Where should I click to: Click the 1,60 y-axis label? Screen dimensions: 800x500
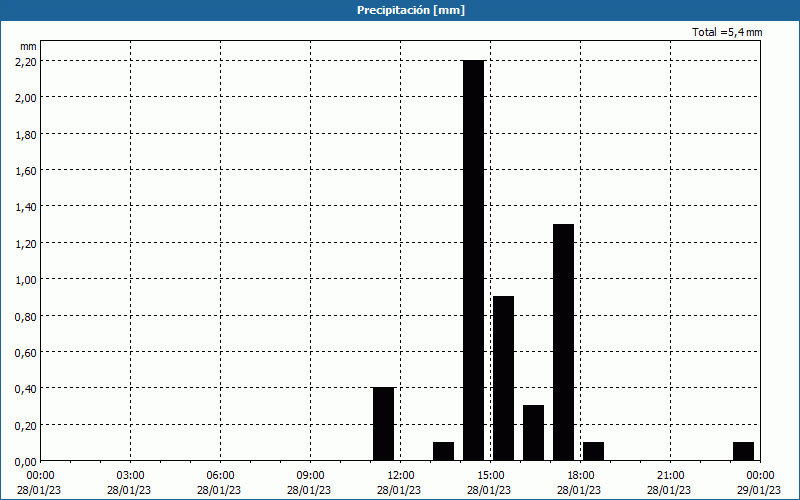click(x=26, y=170)
